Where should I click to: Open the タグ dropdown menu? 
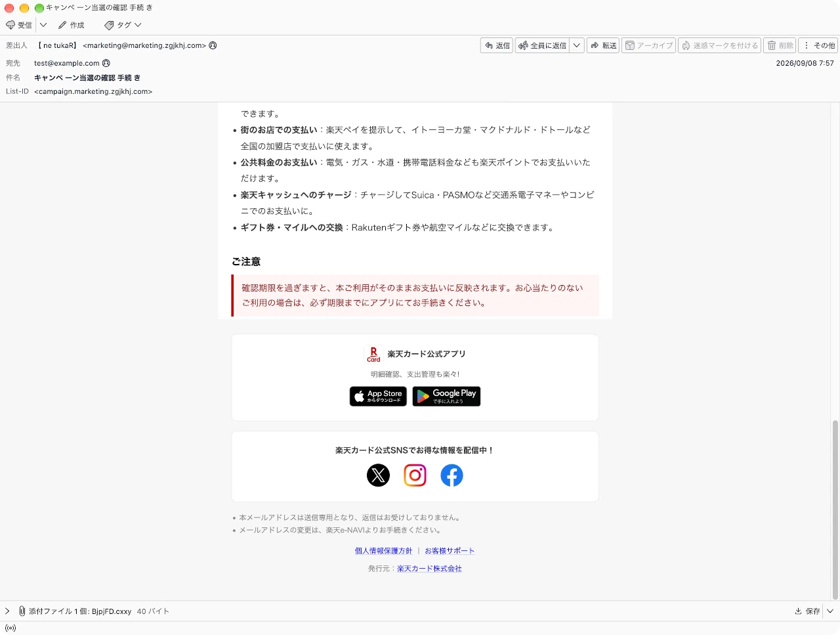pyautogui.click(x=123, y=25)
